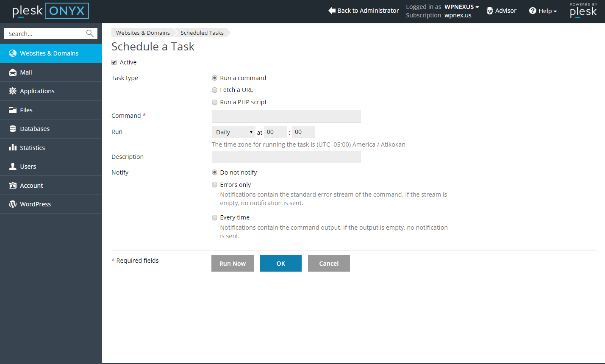Toggle the Active checkbox
The height and width of the screenshot is (364, 605).
(x=114, y=62)
